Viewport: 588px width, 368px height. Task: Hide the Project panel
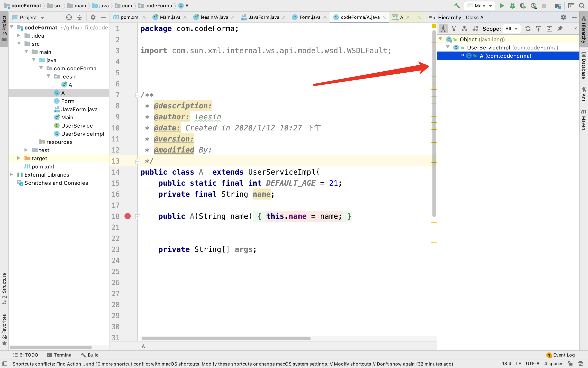[104, 17]
